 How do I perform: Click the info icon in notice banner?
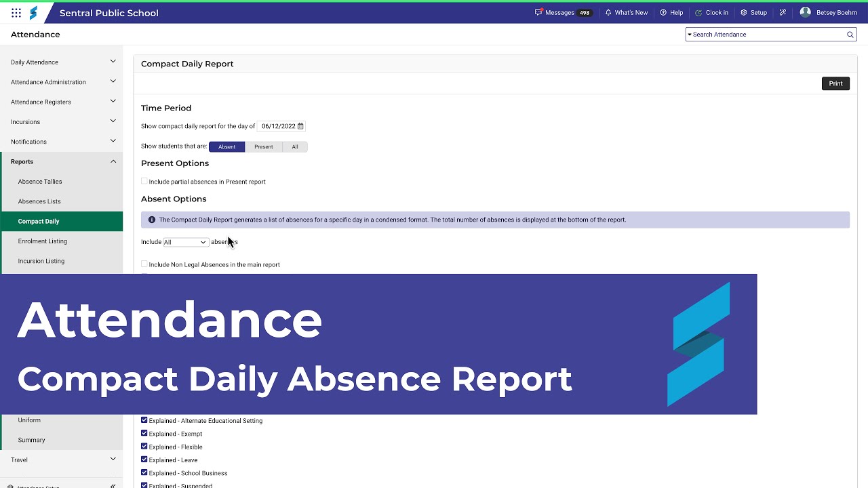click(152, 220)
